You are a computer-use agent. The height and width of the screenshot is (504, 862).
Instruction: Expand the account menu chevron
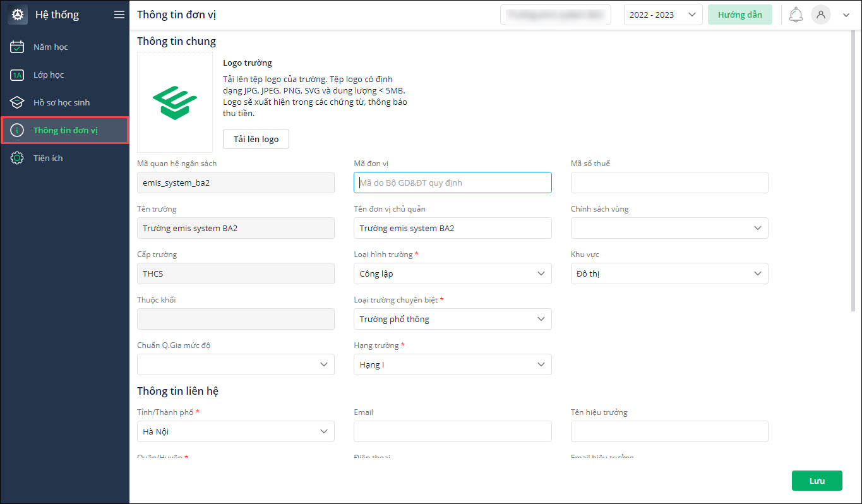846,15
